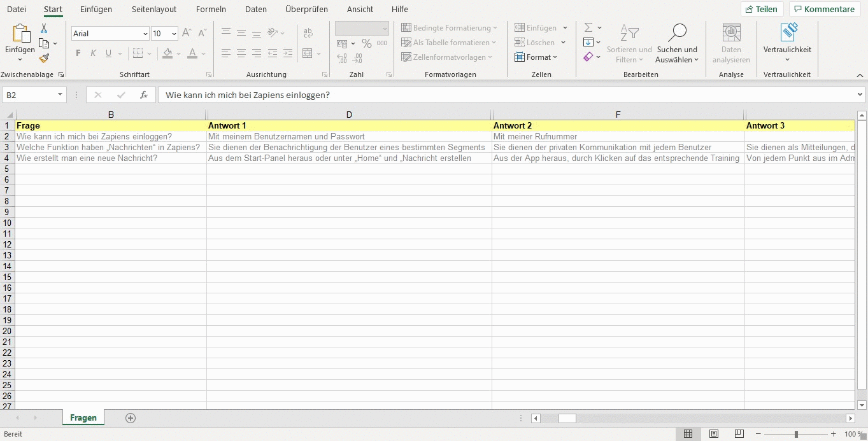
Task: Toggle italic formatting K button
Action: [94, 53]
